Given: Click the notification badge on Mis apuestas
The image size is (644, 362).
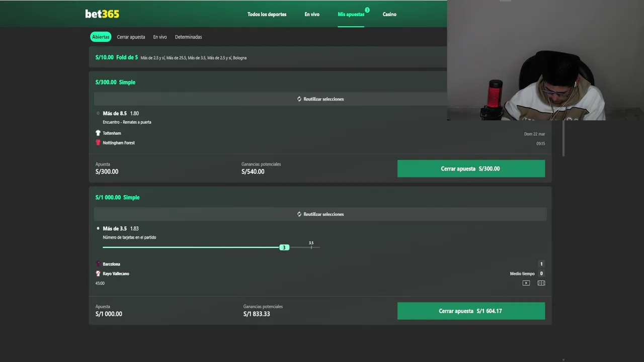Looking at the screenshot, I should 367,10.
